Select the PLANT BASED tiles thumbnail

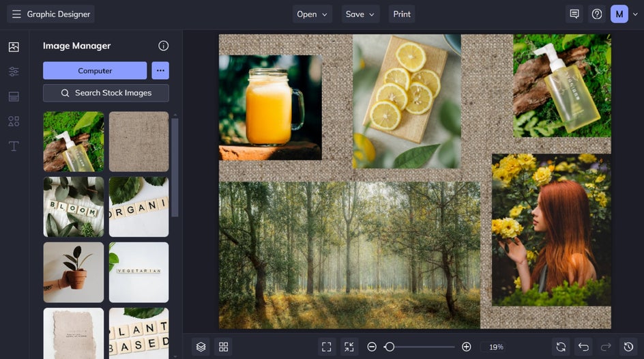coord(138,333)
